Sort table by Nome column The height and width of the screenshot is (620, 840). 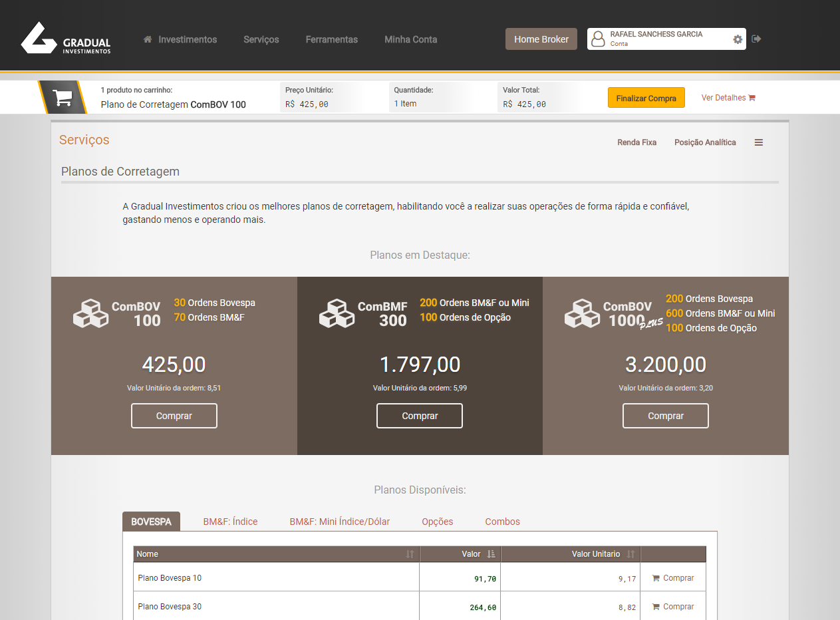coord(410,554)
